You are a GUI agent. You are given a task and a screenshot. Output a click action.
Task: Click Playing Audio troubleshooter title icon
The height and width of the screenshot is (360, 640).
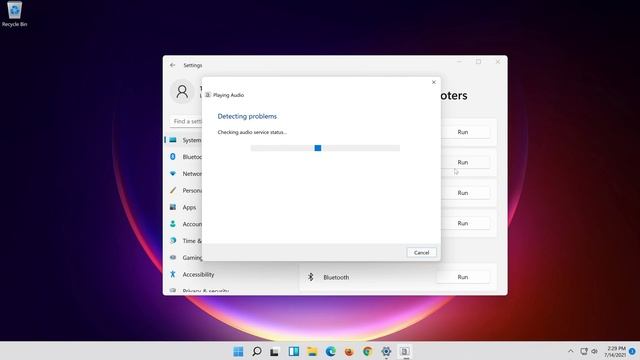[208, 95]
